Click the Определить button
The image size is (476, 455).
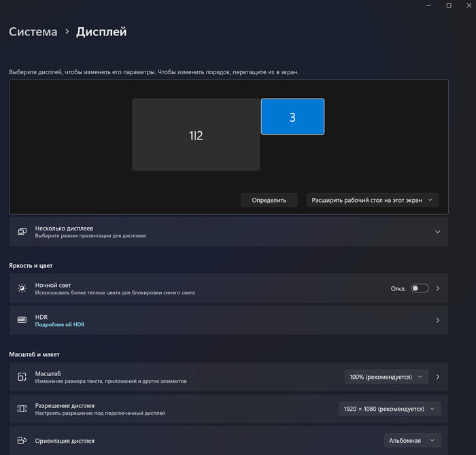click(x=269, y=200)
